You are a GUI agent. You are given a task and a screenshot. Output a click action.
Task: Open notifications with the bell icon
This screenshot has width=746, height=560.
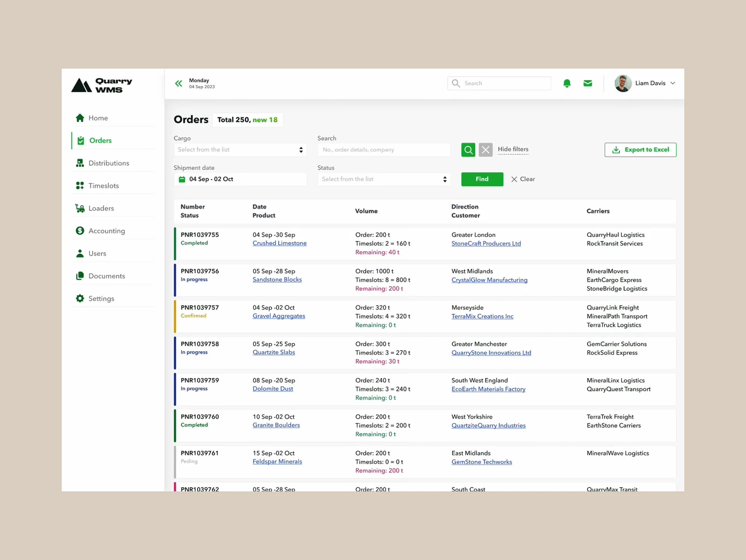(567, 83)
